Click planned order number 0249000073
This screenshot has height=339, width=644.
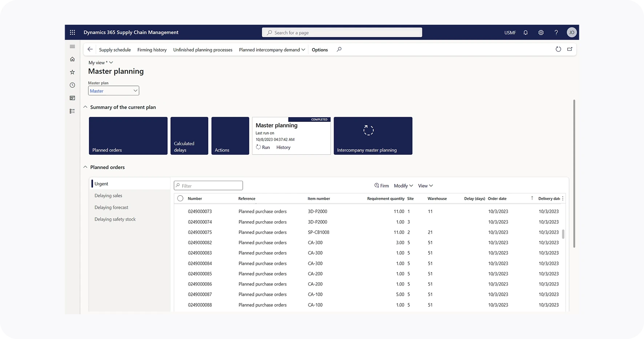pyautogui.click(x=200, y=211)
